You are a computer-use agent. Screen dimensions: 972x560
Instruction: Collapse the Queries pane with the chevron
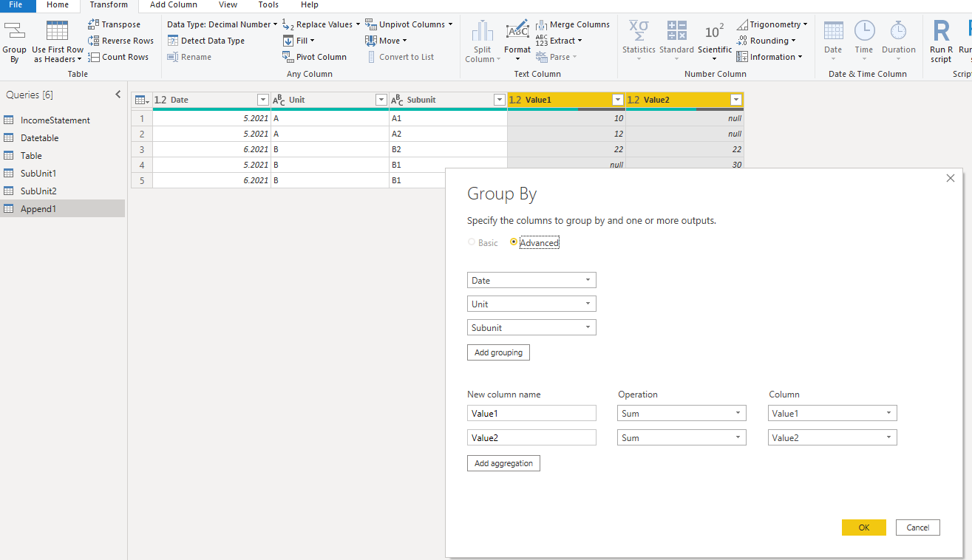118,95
